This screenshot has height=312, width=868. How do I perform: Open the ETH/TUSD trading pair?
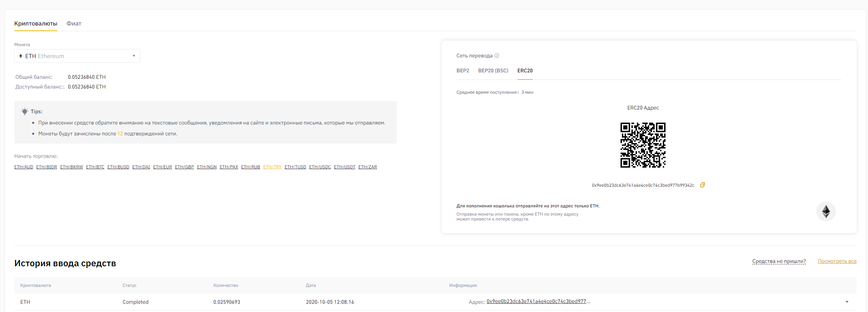tap(295, 167)
